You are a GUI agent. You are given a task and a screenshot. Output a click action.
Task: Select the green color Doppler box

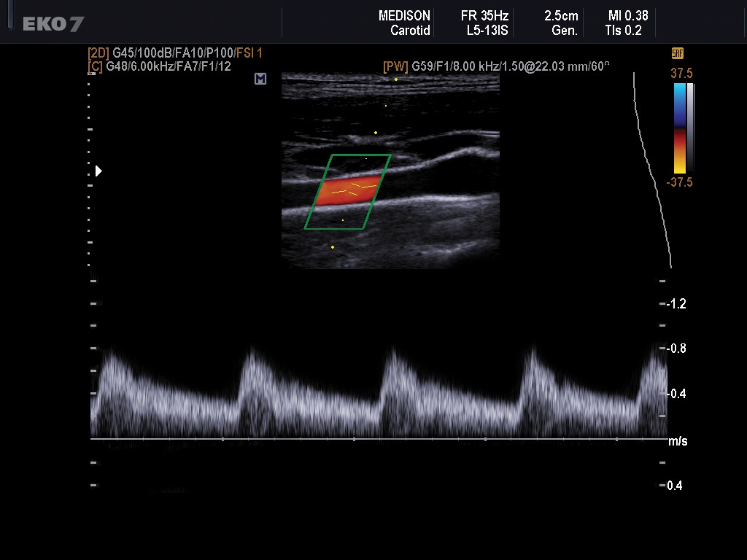click(x=348, y=192)
